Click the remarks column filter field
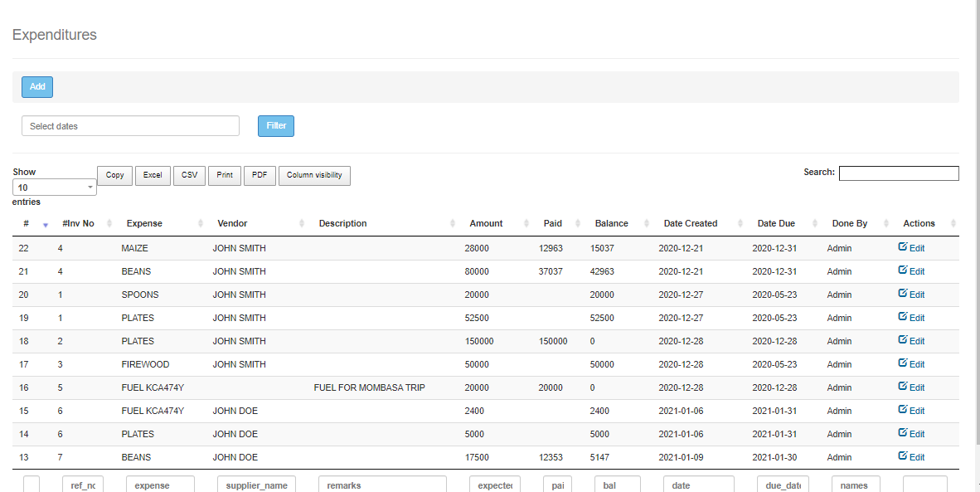Viewport: 980px width, 492px height. pyautogui.click(x=382, y=485)
